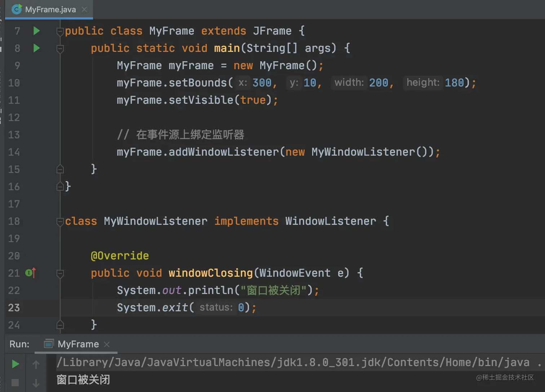
Task: Collapse the MyFrame class fold on line 7
Action: [60, 31]
